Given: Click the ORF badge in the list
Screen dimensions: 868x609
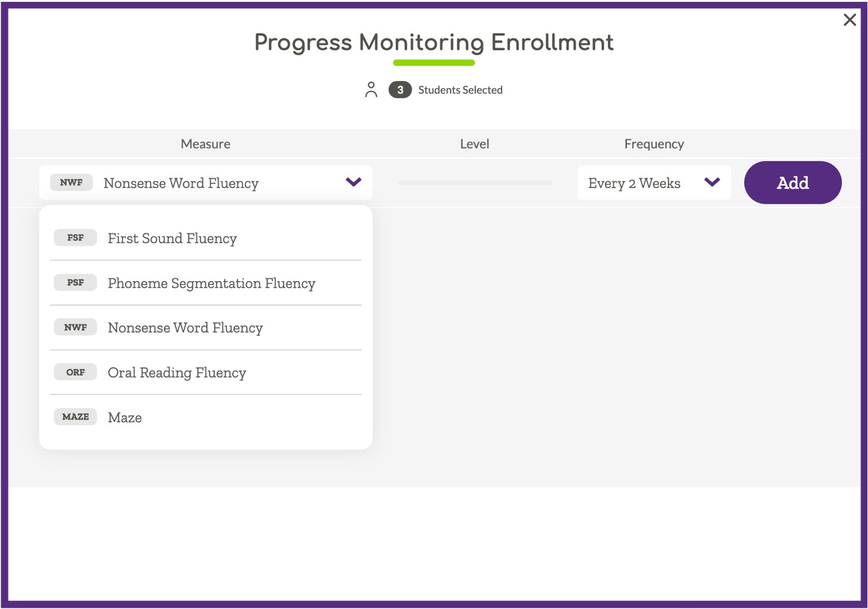Looking at the screenshot, I should point(76,372).
